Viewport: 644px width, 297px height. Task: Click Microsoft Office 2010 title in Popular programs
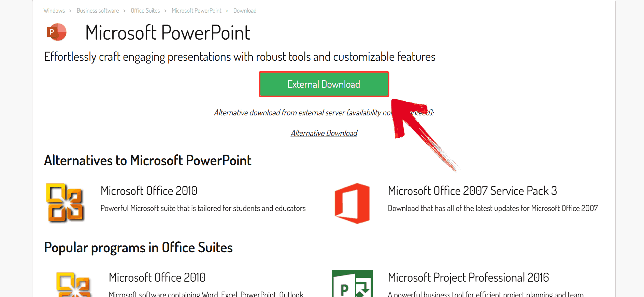(157, 278)
